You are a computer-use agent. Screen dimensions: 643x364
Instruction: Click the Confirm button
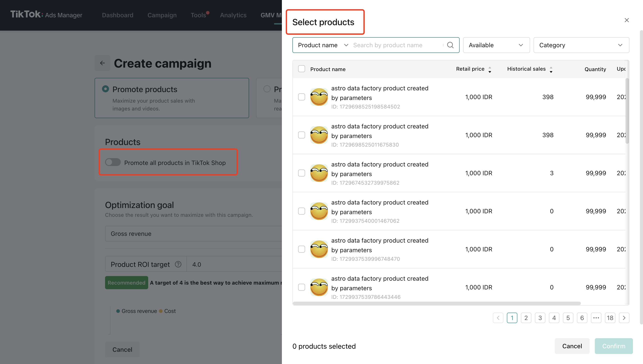click(613, 346)
